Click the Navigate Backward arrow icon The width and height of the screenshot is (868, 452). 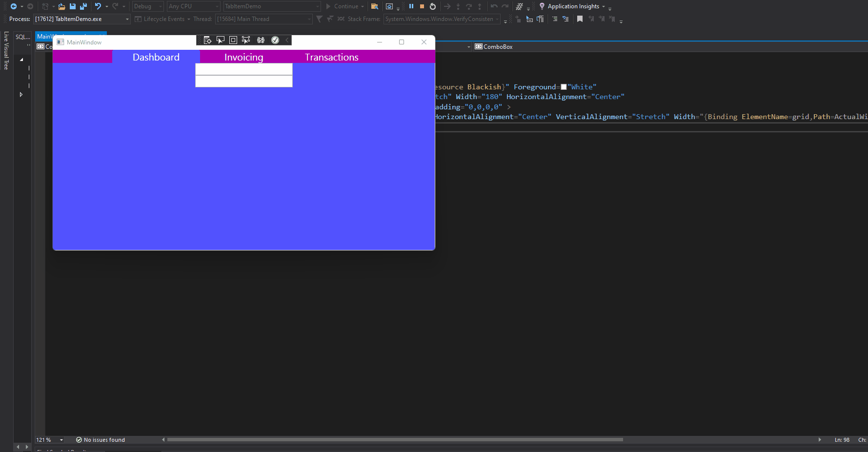click(13, 6)
